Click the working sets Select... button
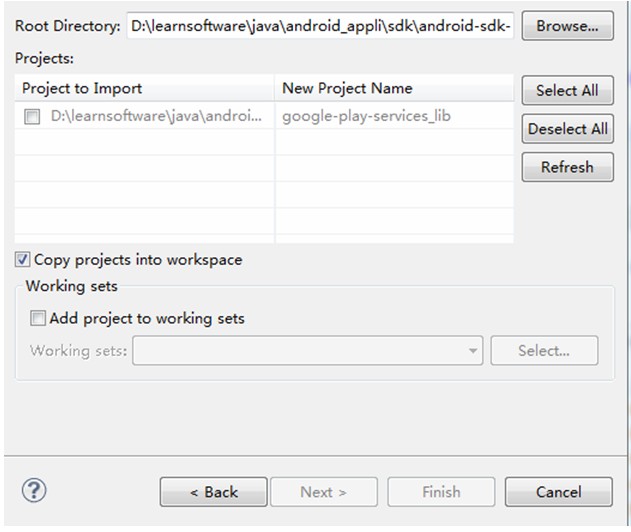Screen dimensions: 631x532 pos(544,351)
